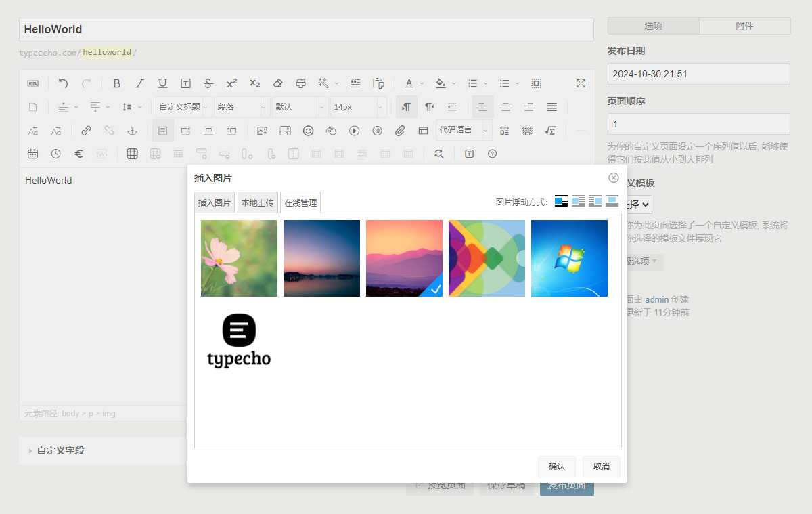Viewport: 812px width, 514px height.
Task: Insert a video
Action: coord(354,131)
